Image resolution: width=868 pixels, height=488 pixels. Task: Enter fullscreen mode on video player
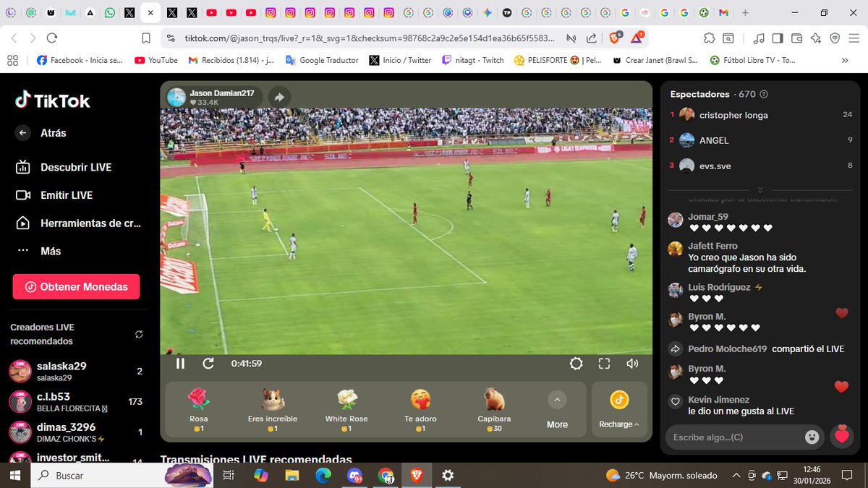(x=604, y=364)
